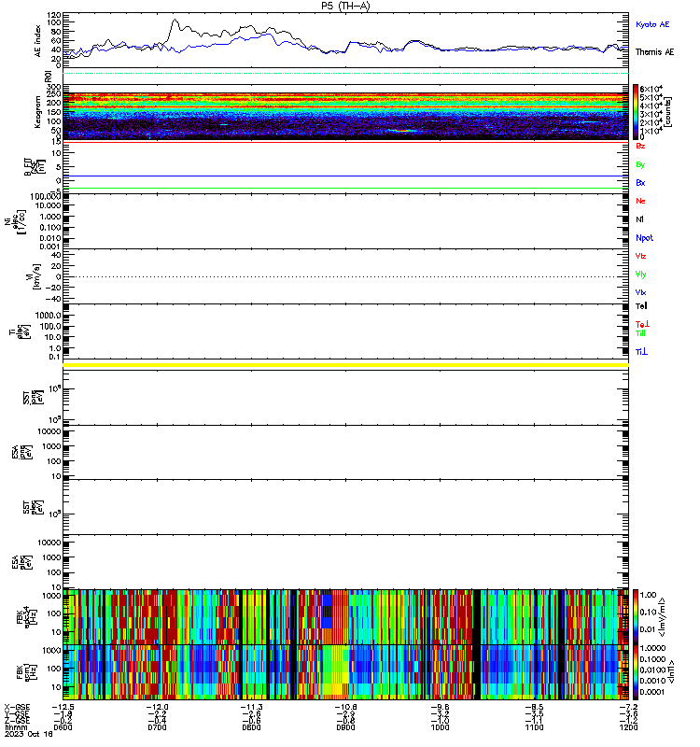The width and height of the screenshot is (700, 747).
Task: Click the "AE index" y-axis label
Action: (38, 41)
